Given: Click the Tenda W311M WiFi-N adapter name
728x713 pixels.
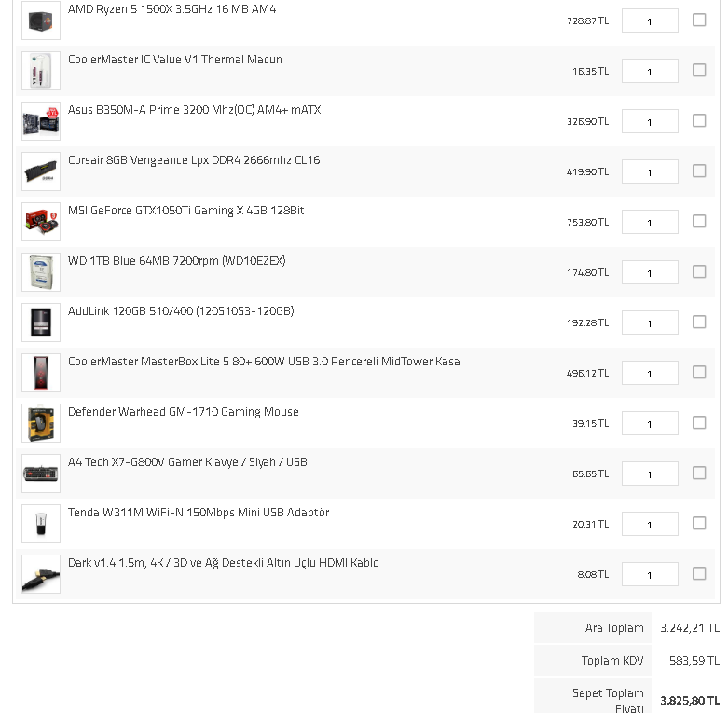Looking at the screenshot, I should (199, 513).
